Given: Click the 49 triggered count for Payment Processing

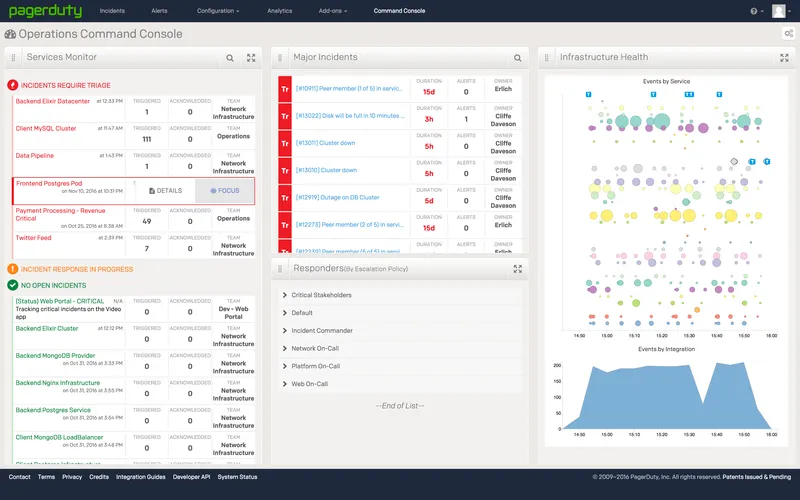Looking at the screenshot, I should pos(147,221).
